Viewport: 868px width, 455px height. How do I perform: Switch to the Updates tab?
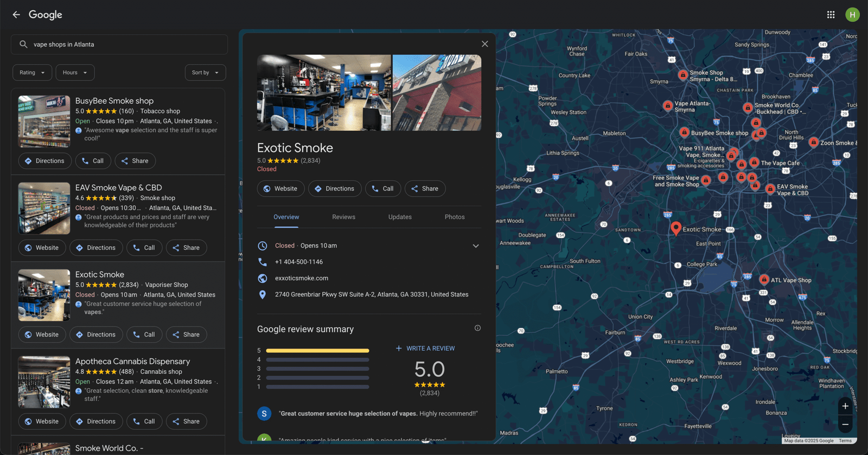[400, 217]
